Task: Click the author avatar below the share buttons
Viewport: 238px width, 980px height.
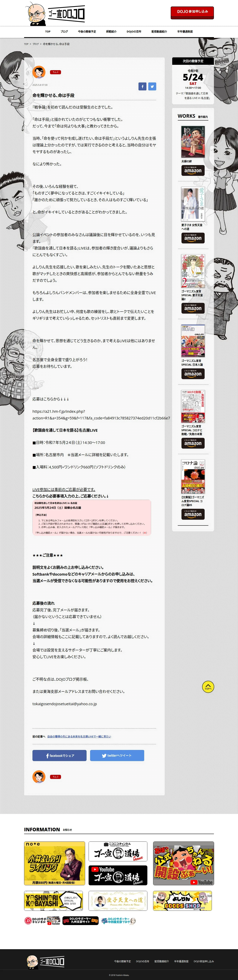Action: click(39, 776)
